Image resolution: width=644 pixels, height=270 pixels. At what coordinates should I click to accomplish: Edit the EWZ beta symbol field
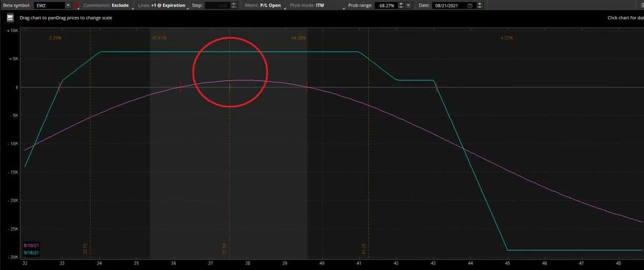point(49,5)
